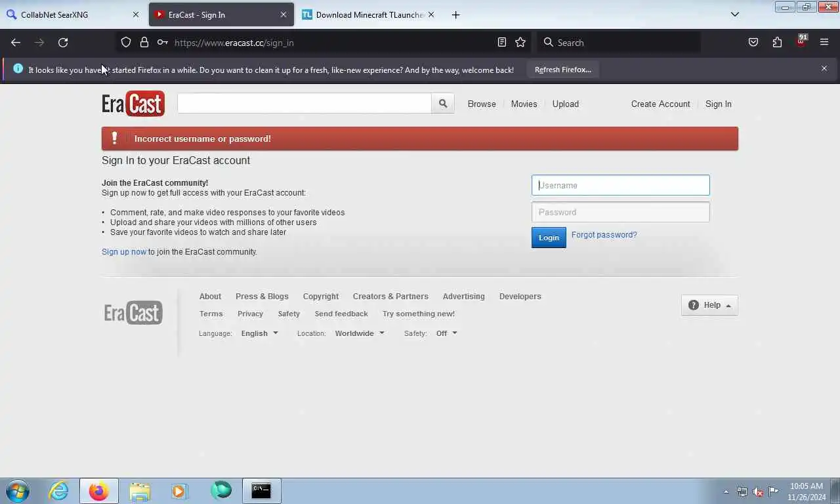Viewport: 840px width, 504px height.
Task: Click the padlock site security icon
Action: click(x=144, y=42)
